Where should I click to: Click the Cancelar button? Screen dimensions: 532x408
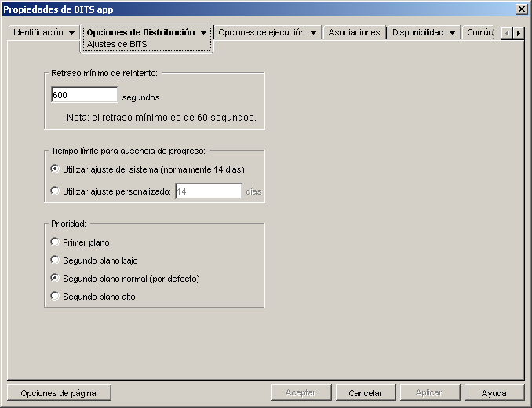pyautogui.click(x=366, y=393)
